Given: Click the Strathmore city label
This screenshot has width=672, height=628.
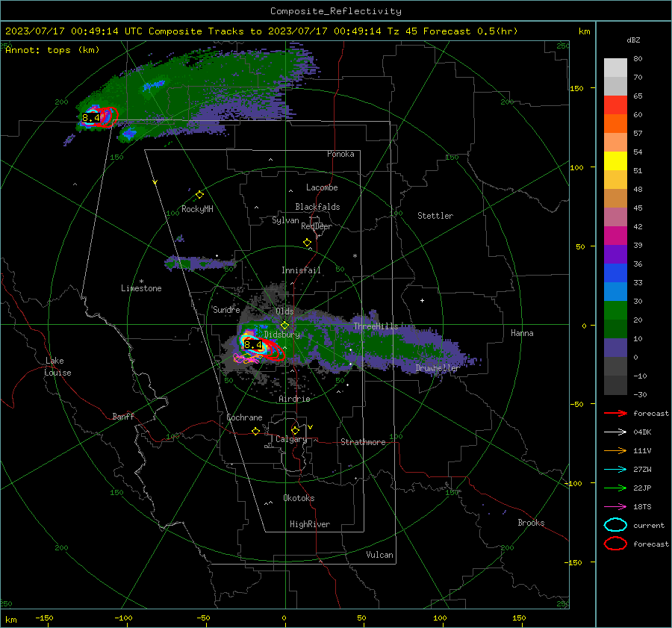Looking at the screenshot, I should [x=363, y=442].
